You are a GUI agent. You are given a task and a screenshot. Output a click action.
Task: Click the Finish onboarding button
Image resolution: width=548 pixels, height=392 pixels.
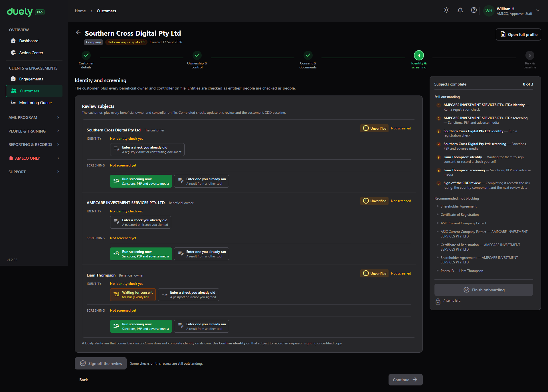(x=484, y=290)
